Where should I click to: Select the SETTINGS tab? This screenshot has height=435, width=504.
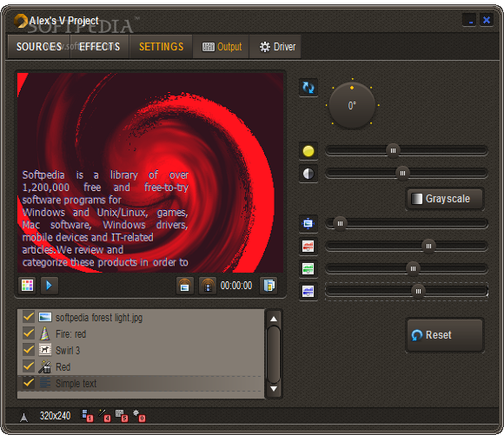[161, 47]
